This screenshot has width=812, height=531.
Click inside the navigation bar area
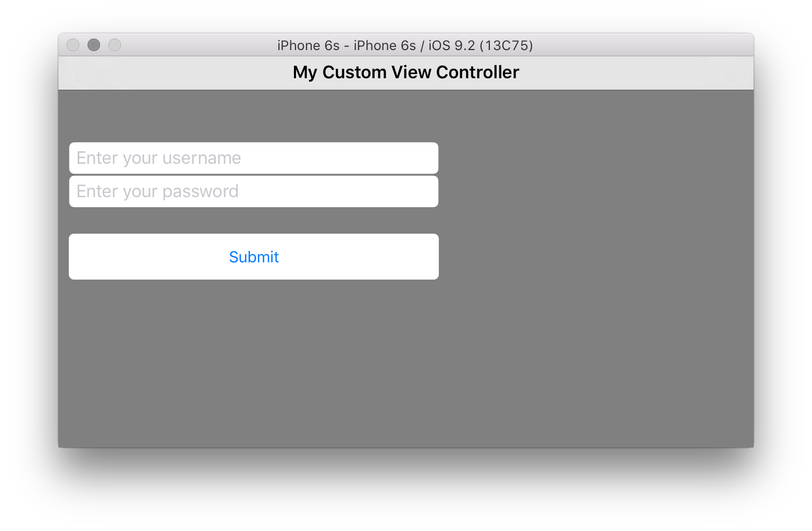click(x=573, y=73)
